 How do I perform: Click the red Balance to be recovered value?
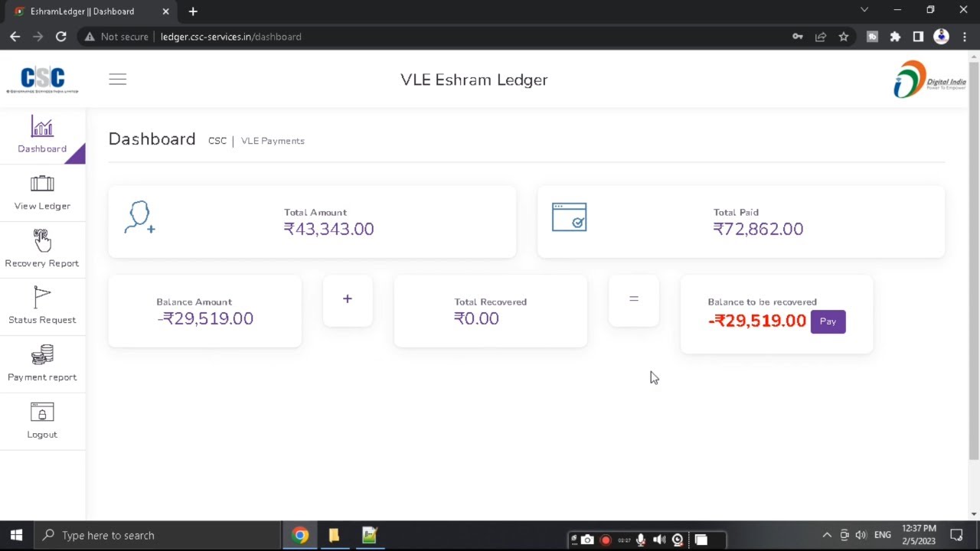coord(757,321)
